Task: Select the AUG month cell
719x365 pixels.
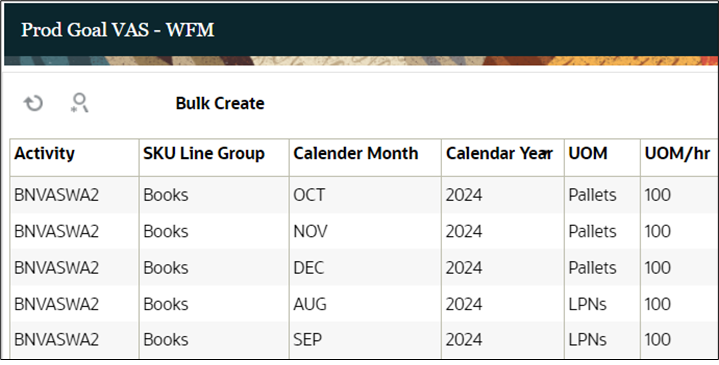Action: (x=310, y=304)
